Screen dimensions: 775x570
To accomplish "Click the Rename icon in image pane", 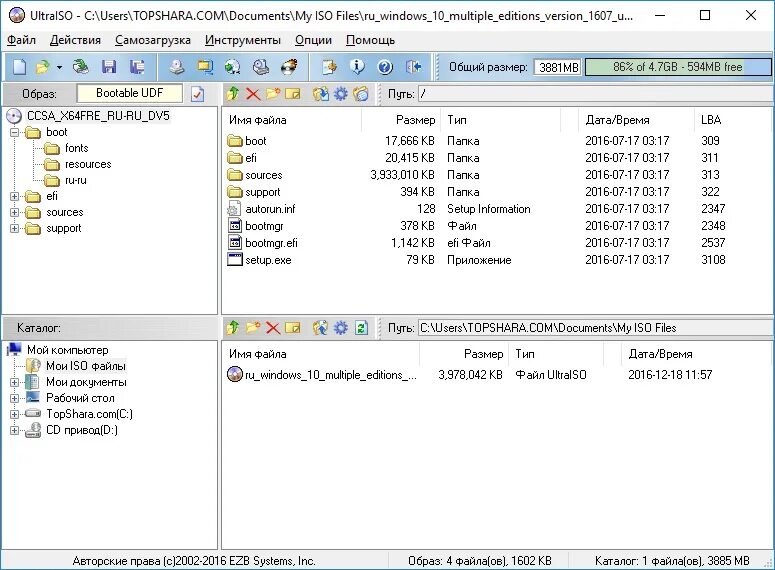I will 293,93.
